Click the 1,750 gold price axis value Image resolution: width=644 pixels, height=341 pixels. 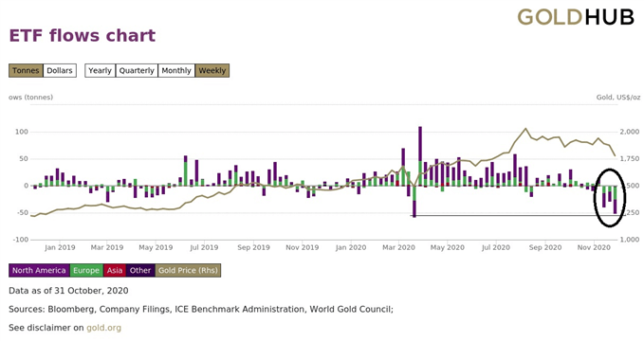pos(629,159)
